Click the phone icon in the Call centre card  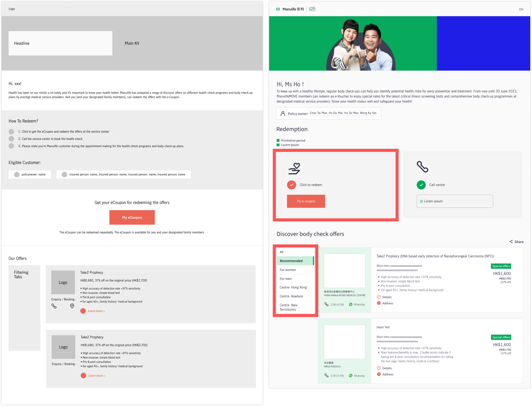pyautogui.click(x=422, y=167)
